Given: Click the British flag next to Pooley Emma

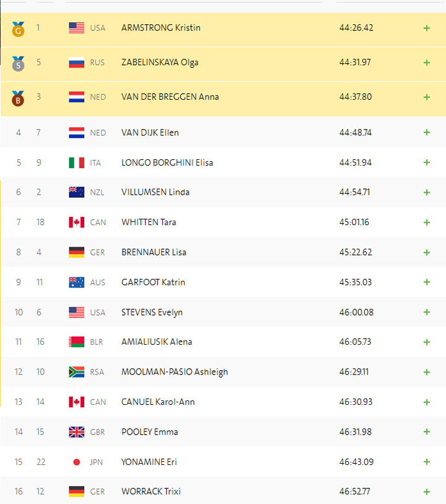Looking at the screenshot, I should point(76,432).
